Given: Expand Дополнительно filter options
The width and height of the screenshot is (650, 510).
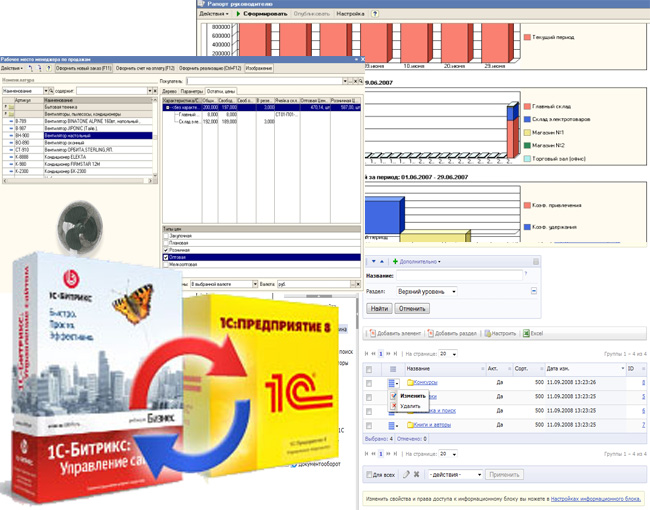Looking at the screenshot, I should (420, 262).
